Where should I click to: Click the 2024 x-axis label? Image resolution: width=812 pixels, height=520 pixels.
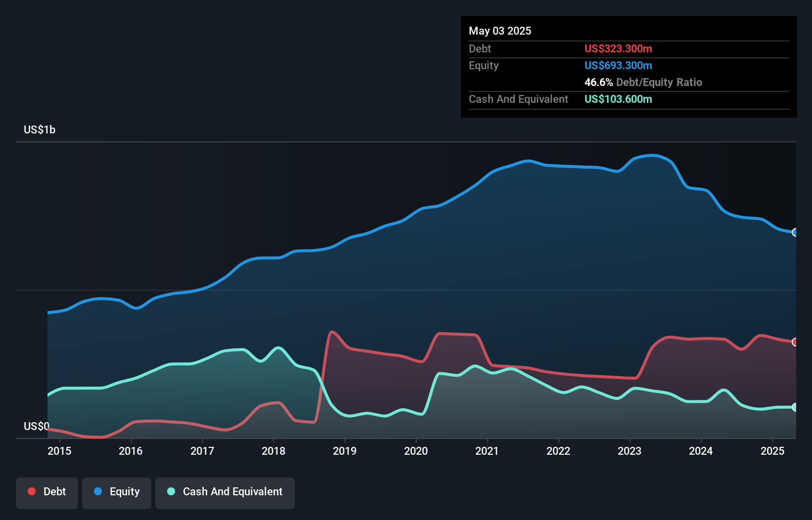(x=701, y=451)
